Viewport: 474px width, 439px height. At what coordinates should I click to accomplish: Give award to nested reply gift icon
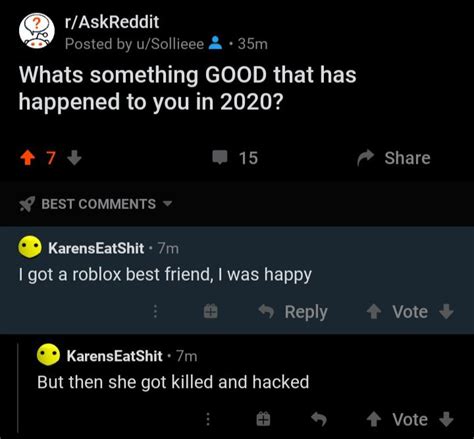click(263, 419)
